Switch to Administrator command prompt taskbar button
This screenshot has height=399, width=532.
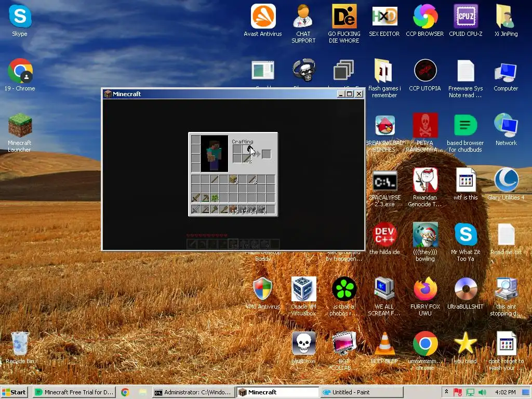[193, 392]
